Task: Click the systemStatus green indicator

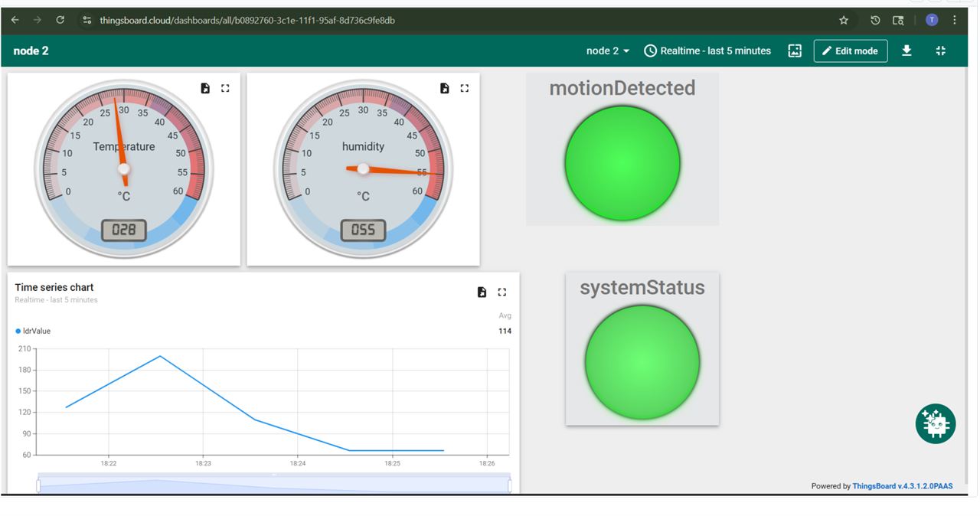Action: click(x=642, y=362)
